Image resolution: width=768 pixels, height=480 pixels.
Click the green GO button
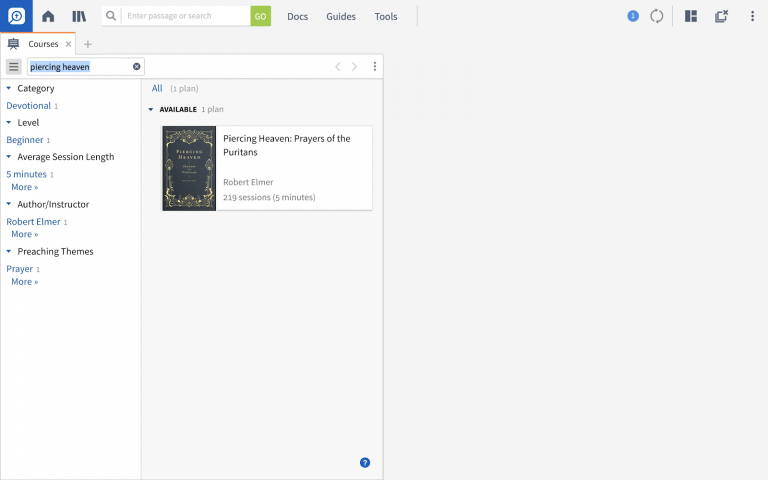click(x=261, y=16)
